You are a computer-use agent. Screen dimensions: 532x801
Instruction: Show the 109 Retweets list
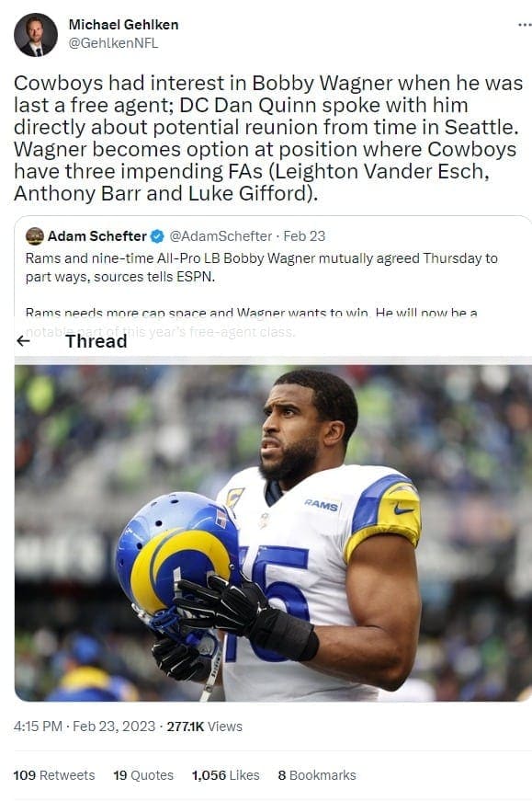point(54,775)
